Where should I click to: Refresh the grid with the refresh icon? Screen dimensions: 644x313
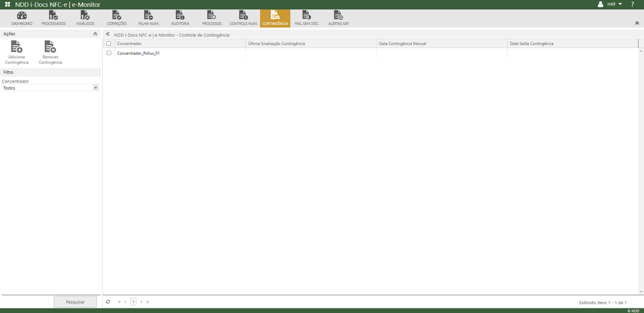point(107,302)
